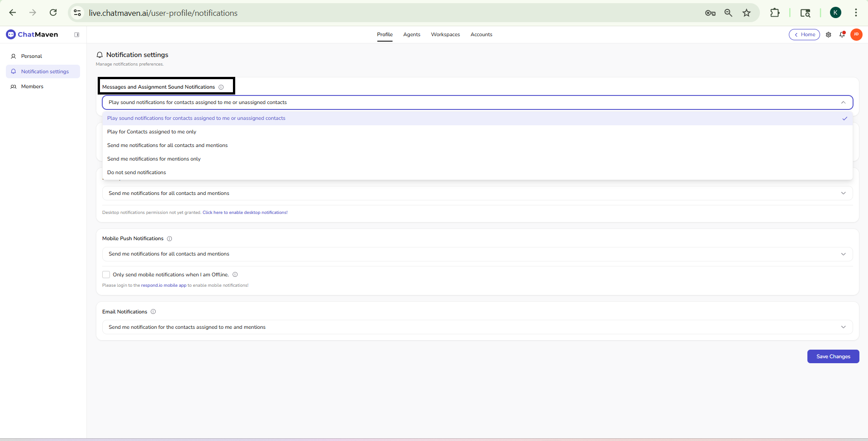Click the Save Changes button
Image resolution: width=868 pixels, height=441 pixels.
tap(833, 356)
